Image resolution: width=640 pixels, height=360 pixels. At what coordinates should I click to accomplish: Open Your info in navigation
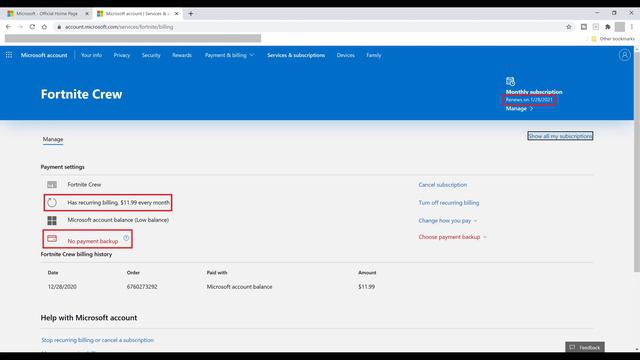click(91, 55)
